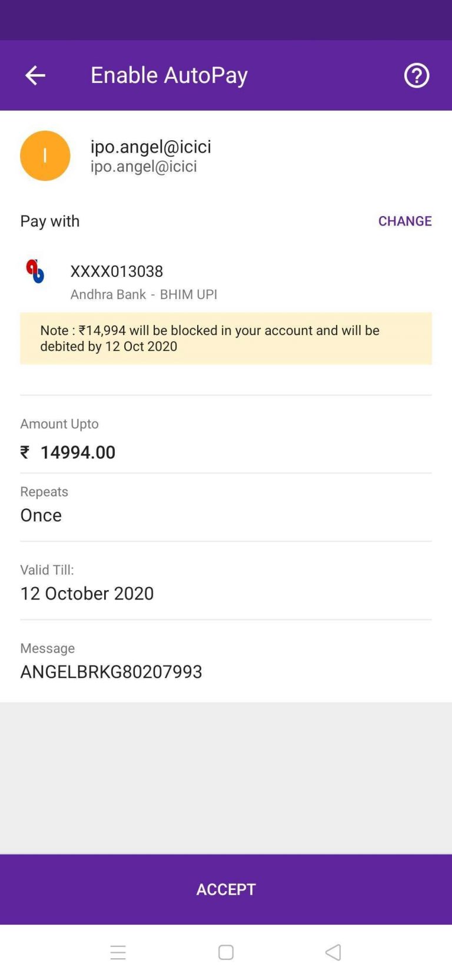Tap the Andhra Bank logo icon
This screenshot has width=452, height=980.
pos(35,272)
